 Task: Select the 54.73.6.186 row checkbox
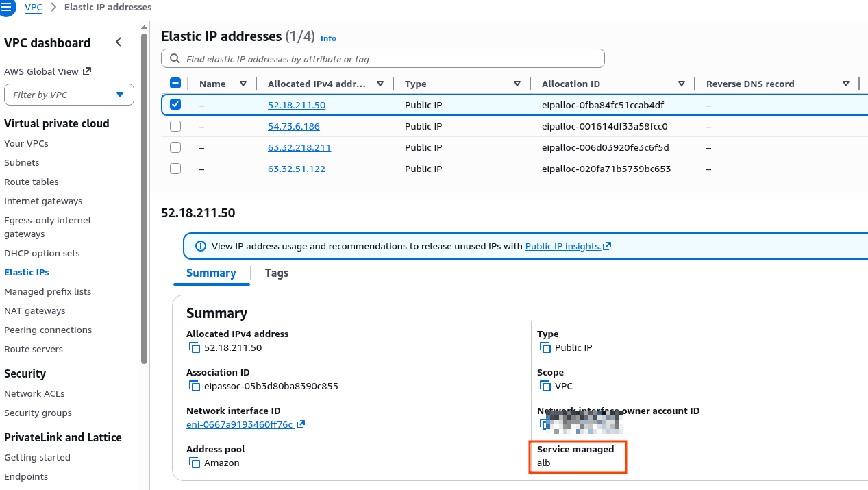click(x=175, y=127)
